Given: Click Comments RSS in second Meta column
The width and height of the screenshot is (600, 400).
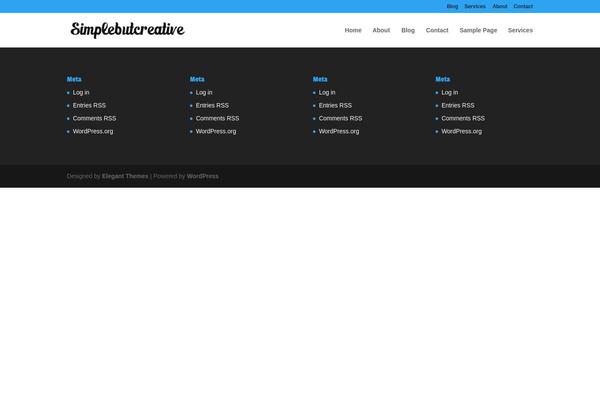Looking at the screenshot, I should tap(217, 119).
